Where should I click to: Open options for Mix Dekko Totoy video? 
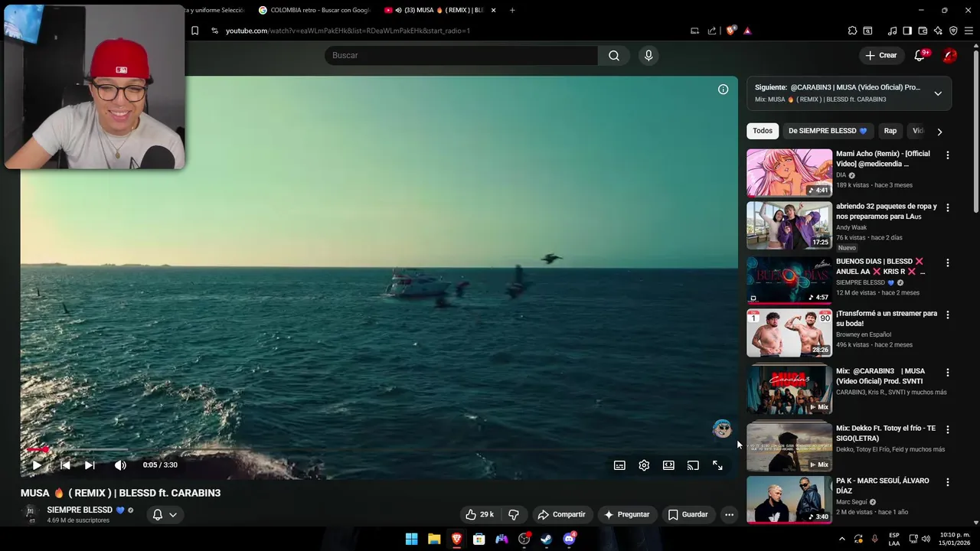[948, 429]
